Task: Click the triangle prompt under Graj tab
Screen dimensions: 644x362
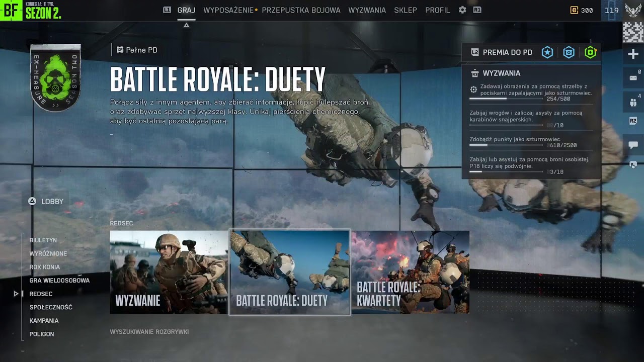Action: pyautogui.click(x=186, y=25)
